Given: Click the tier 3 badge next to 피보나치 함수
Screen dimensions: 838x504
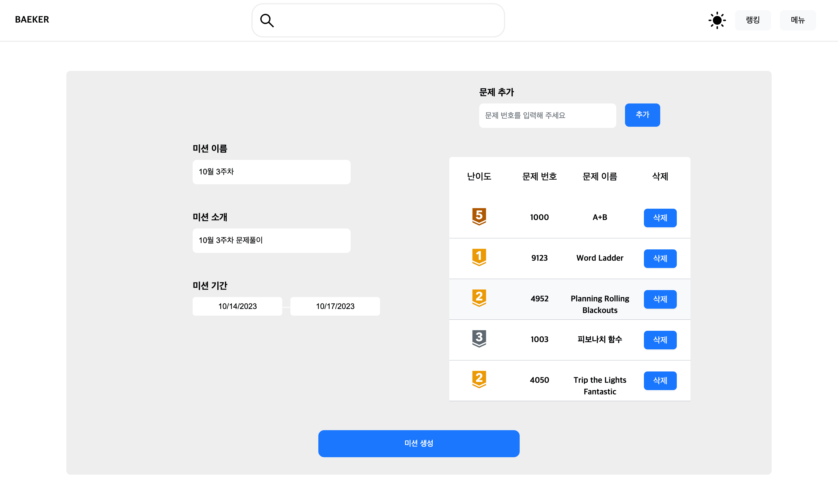Looking at the screenshot, I should click(x=479, y=339).
